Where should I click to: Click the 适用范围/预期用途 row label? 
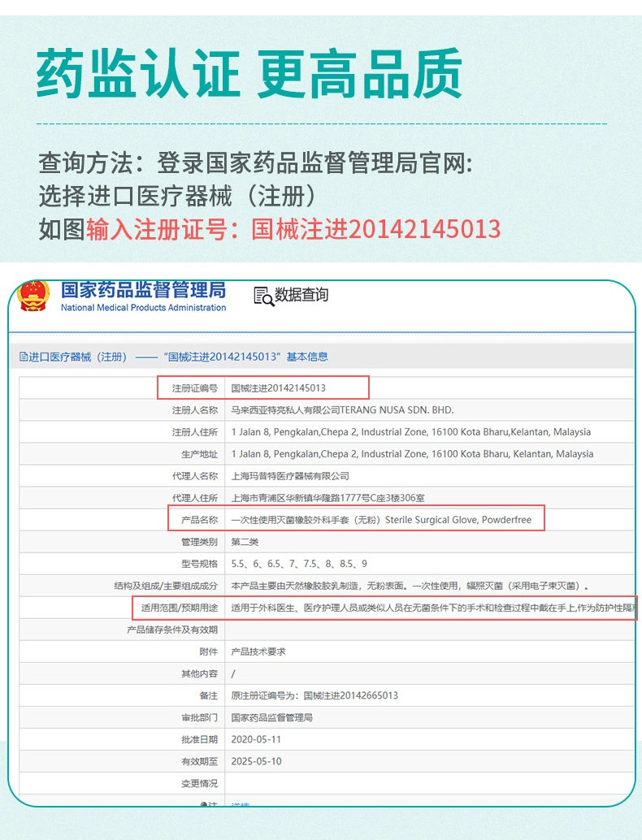click(179, 608)
